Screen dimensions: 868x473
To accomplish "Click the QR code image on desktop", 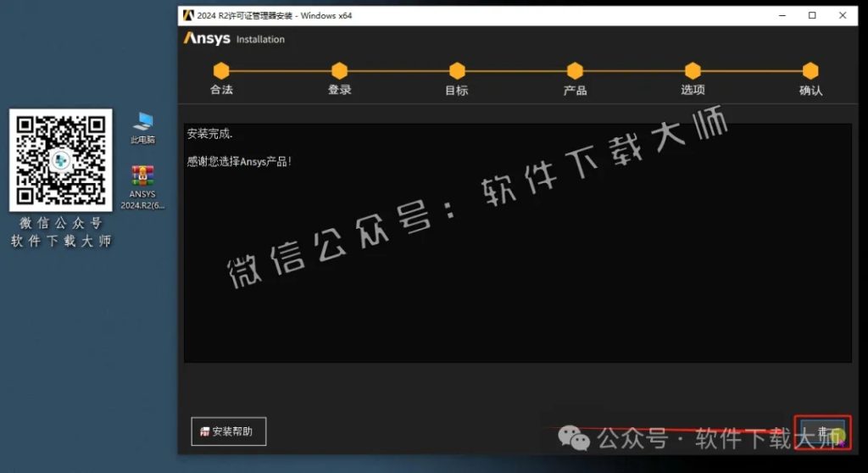I will click(61, 160).
